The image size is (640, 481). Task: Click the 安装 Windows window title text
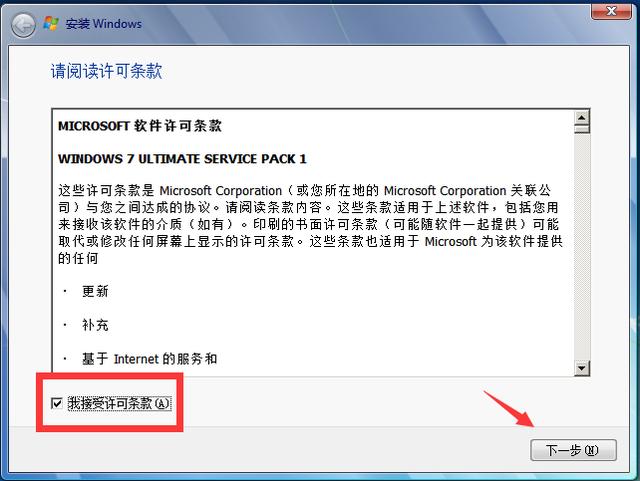[x=104, y=24]
